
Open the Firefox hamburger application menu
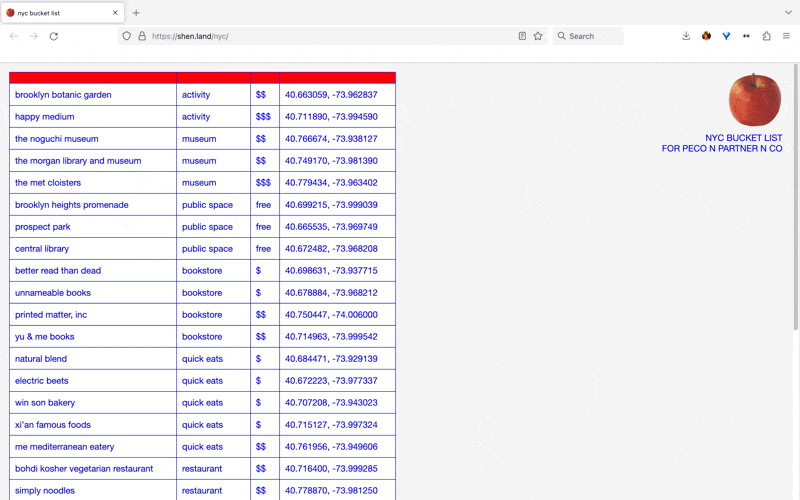click(x=786, y=36)
